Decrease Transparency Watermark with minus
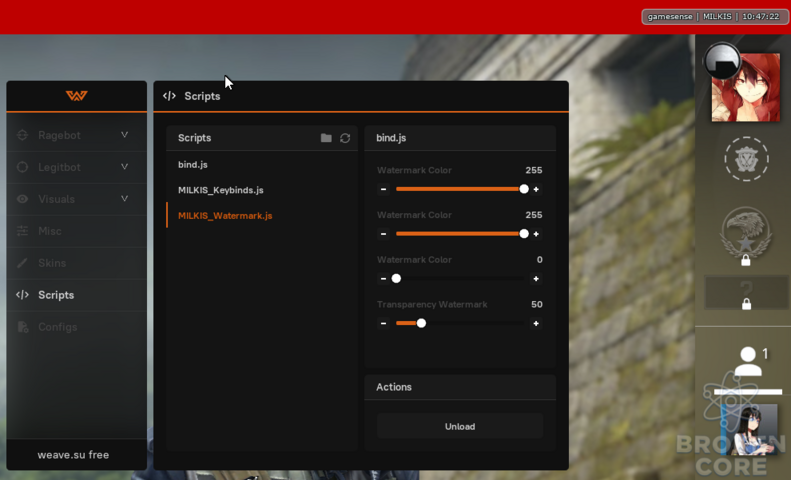Image resolution: width=791 pixels, height=480 pixels. 383,323
